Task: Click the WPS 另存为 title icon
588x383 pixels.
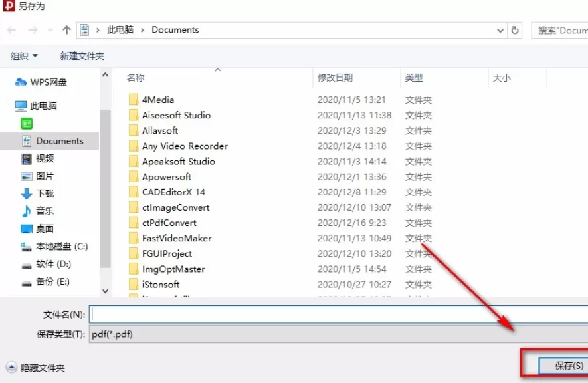Action: (x=8, y=6)
